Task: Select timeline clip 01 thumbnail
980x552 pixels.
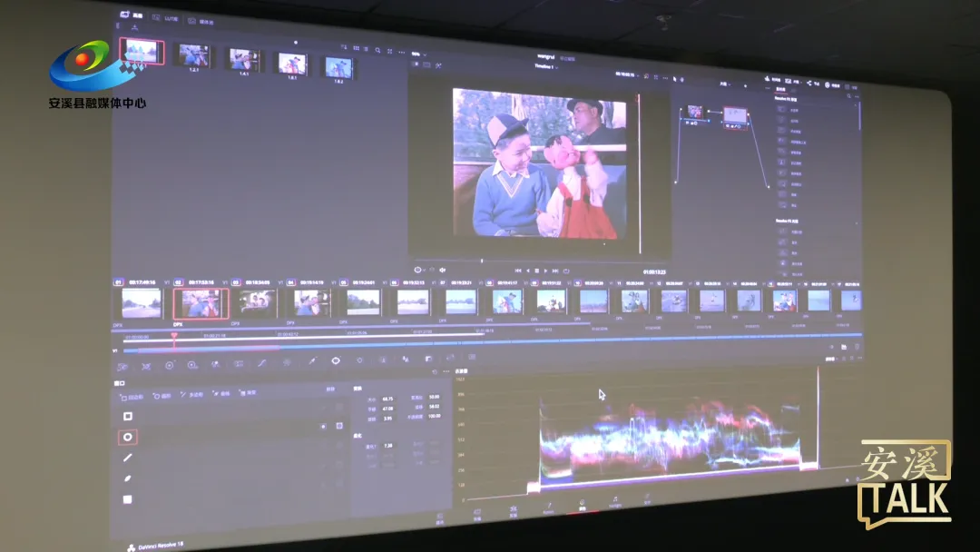Action: pos(142,303)
